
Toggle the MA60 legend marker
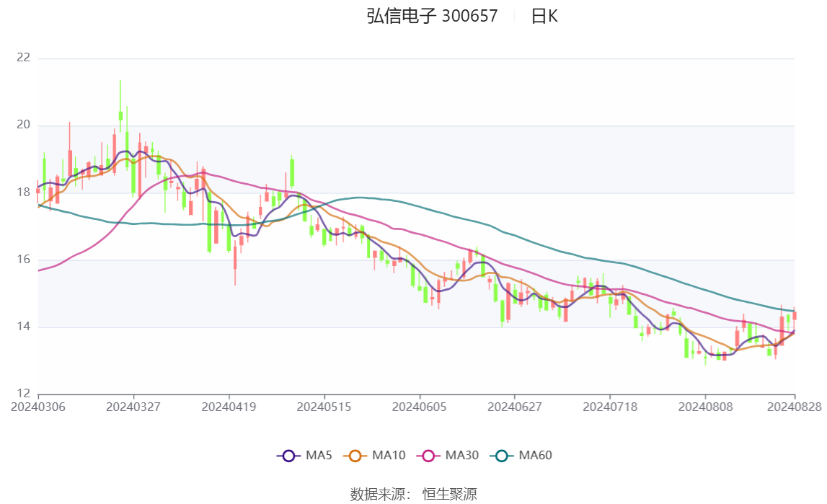[x=502, y=456]
